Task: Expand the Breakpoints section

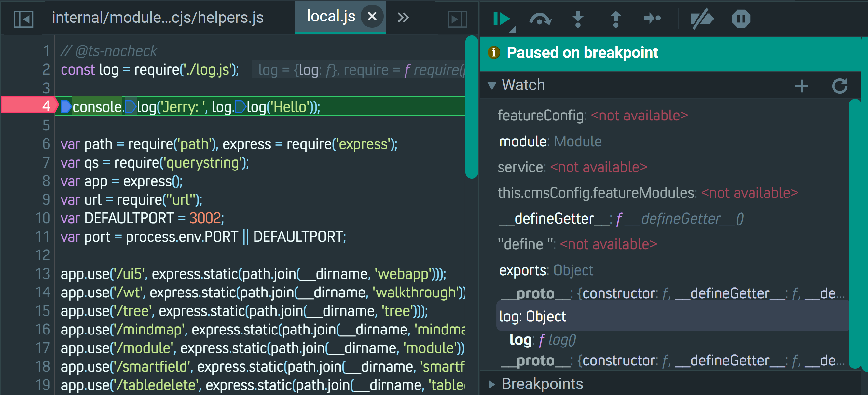Action: 492,384
